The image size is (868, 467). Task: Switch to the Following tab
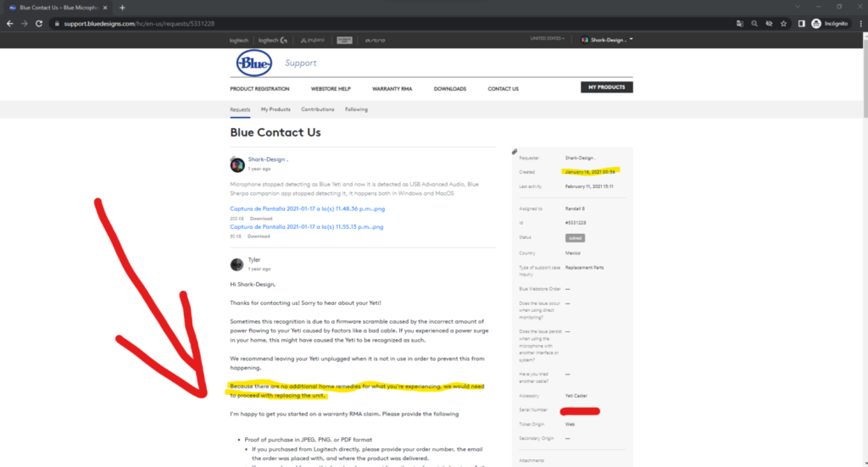[x=356, y=109]
